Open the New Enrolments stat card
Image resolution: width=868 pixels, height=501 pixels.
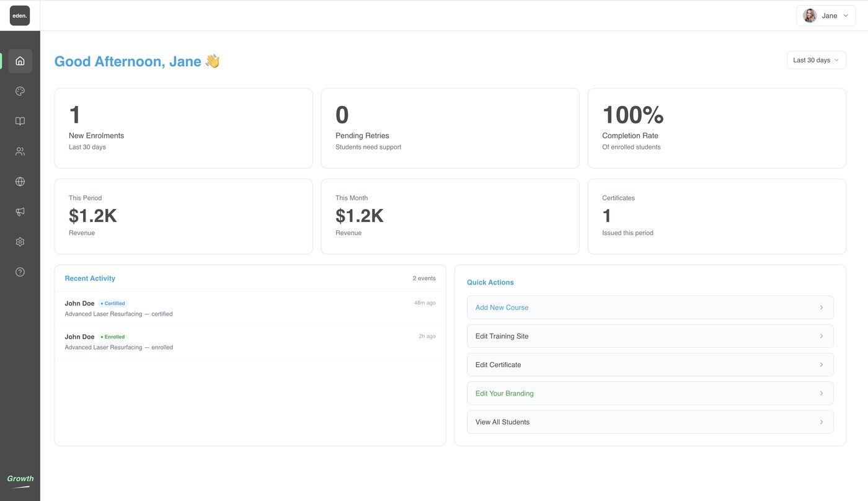click(184, 128)
